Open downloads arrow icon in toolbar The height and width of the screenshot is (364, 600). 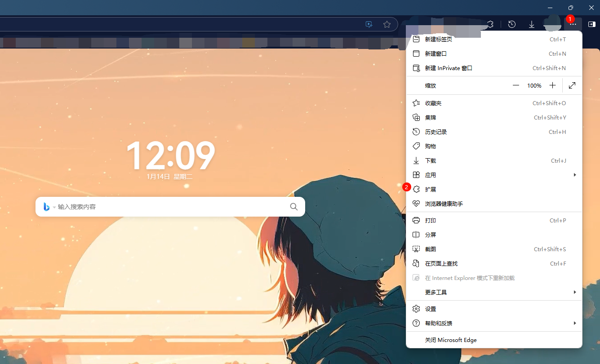531,24
